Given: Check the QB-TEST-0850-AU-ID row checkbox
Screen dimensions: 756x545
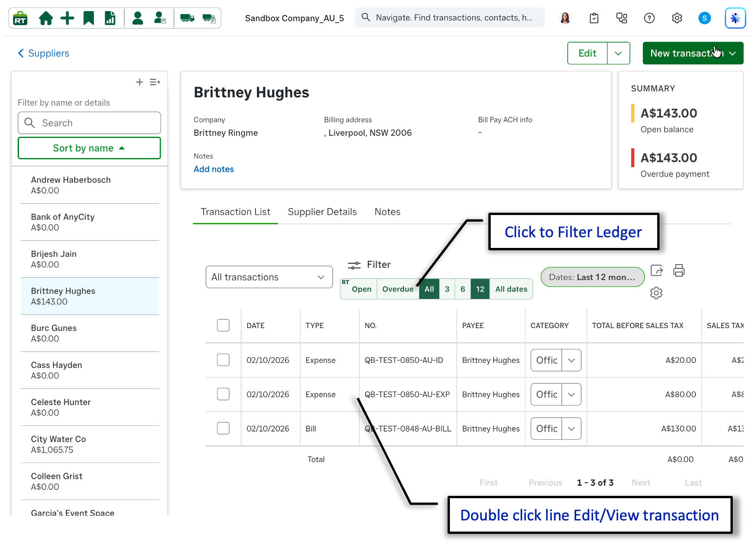Looking at the screenshot, I should [223, 360].
